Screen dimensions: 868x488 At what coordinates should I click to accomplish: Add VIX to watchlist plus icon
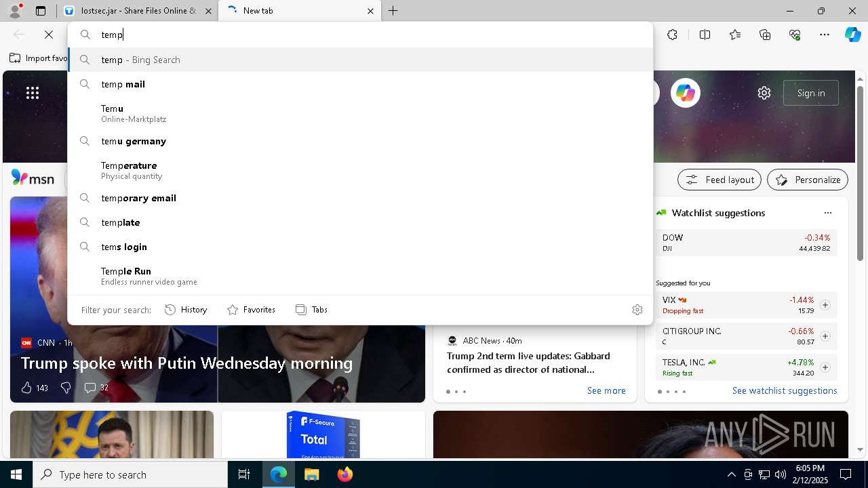(x=825, y=305)
